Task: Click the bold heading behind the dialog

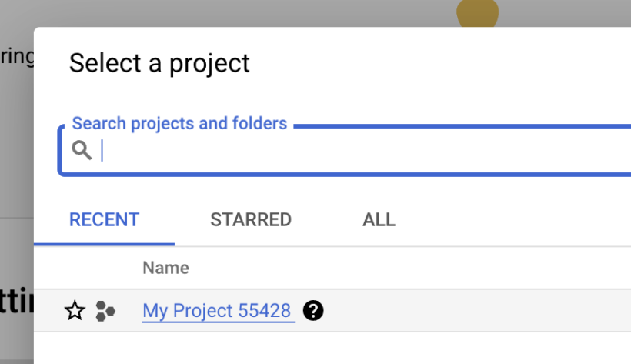Action: tap(15, 302)
